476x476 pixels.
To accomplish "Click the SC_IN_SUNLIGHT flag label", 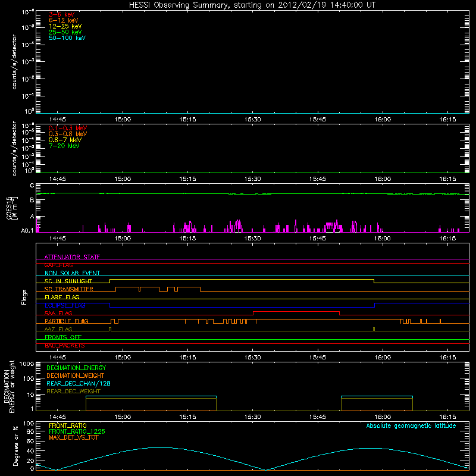I will pos(68,281).
